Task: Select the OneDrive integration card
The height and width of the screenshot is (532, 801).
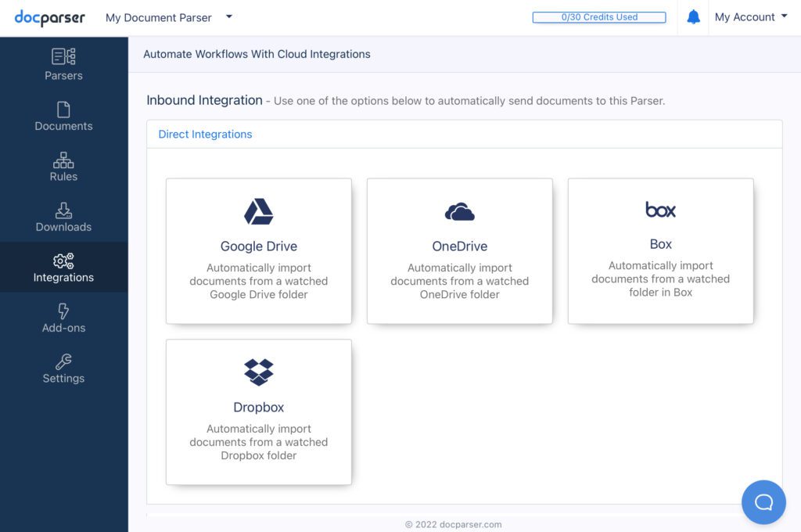Action: [x=459, y=250]
